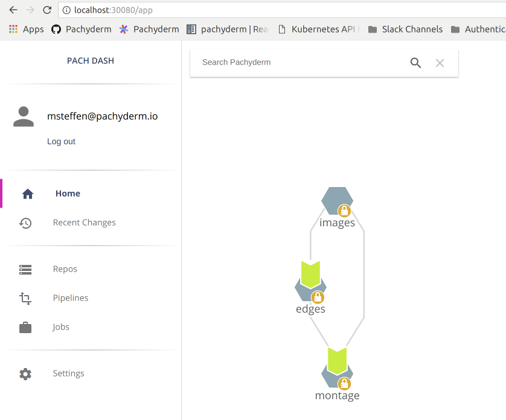Viewport: 506px width, 420px height.
Task: Click the lock badge on the montage node
Action: pyautogui.click(x=344, y=383)
